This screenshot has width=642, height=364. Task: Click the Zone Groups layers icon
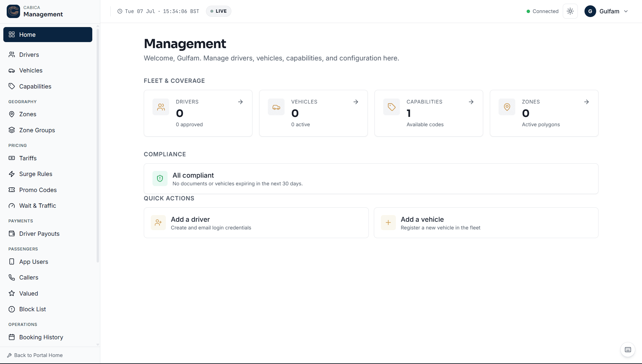coord(12,130)
